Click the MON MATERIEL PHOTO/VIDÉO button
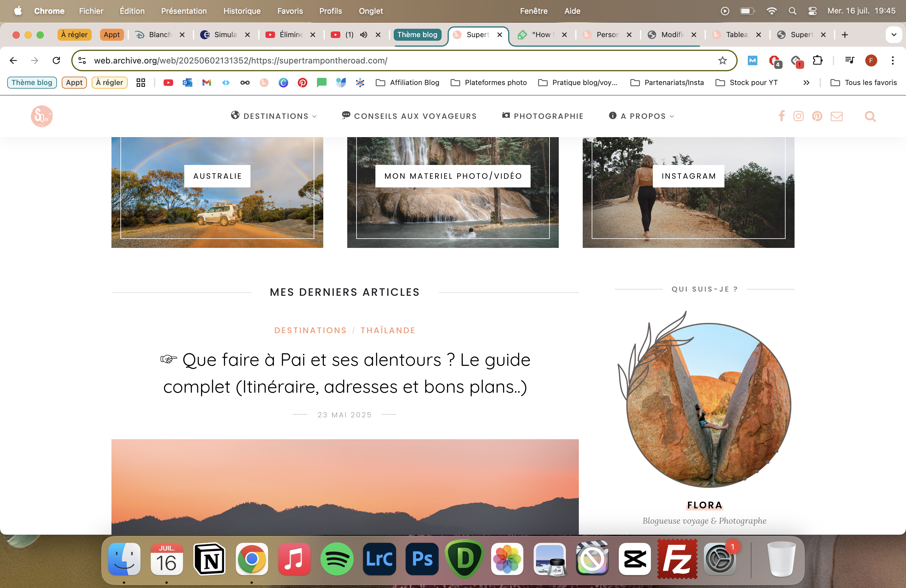This screenshot has width=906, height=588. (453, 176)
